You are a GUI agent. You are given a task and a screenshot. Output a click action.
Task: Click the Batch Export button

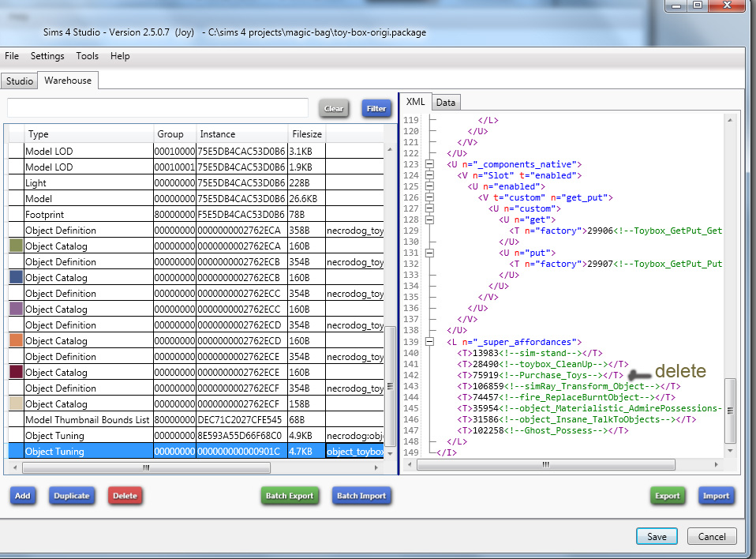pyautogui.click(x=290, y=496)
